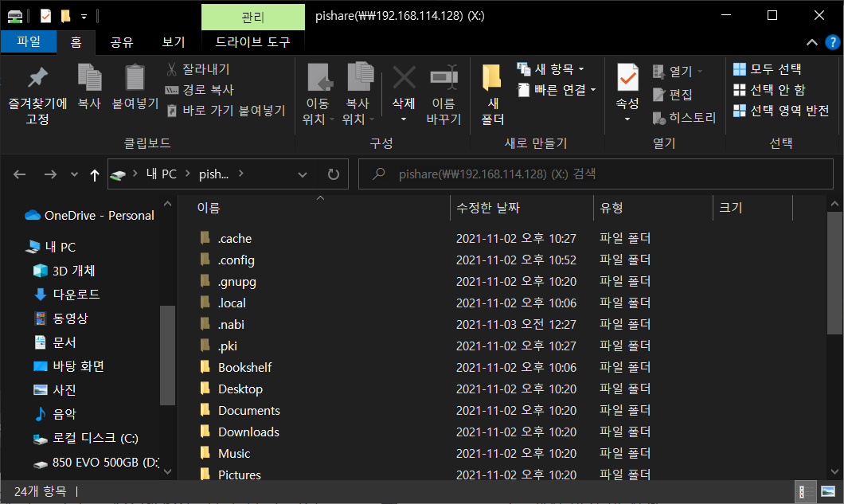This screenshot has width=844, height=504.
Task: Switch to details view in status bar
Action: 805,491
